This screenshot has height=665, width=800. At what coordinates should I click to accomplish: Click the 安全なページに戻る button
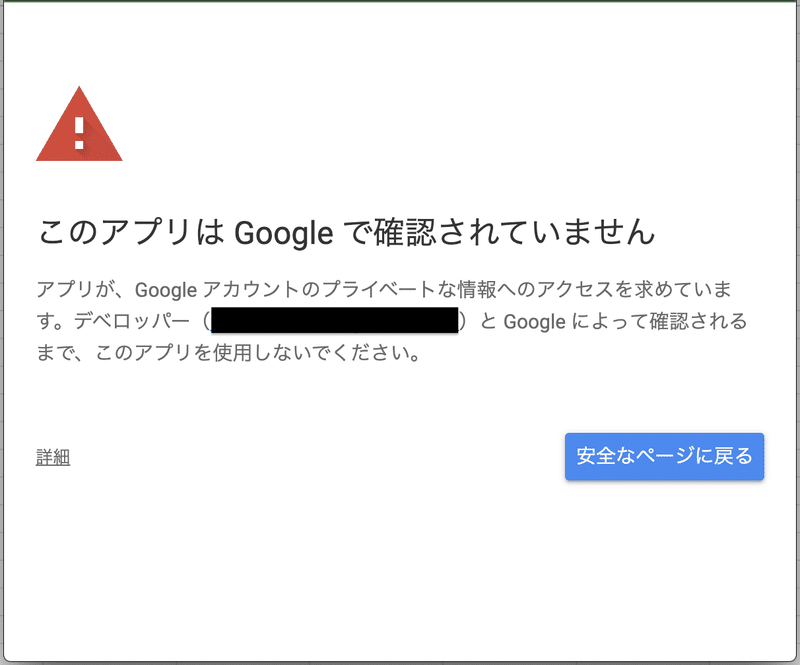665,456
